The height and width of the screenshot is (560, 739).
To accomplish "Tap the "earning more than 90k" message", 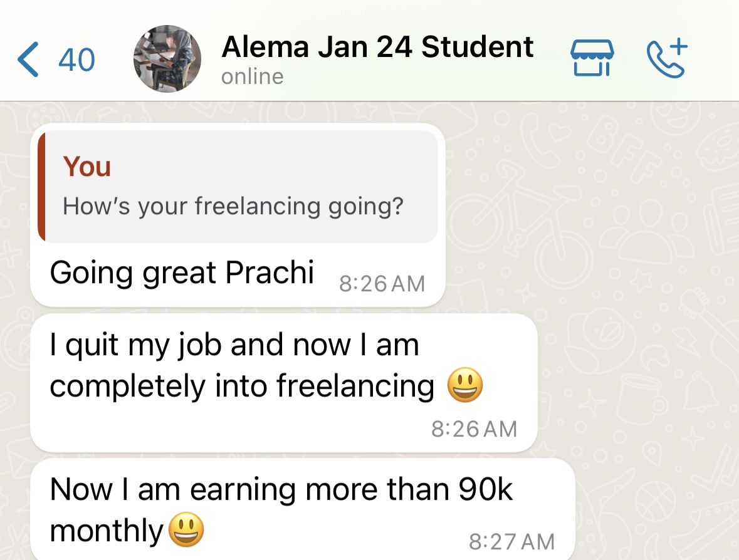I will (281, 490).
